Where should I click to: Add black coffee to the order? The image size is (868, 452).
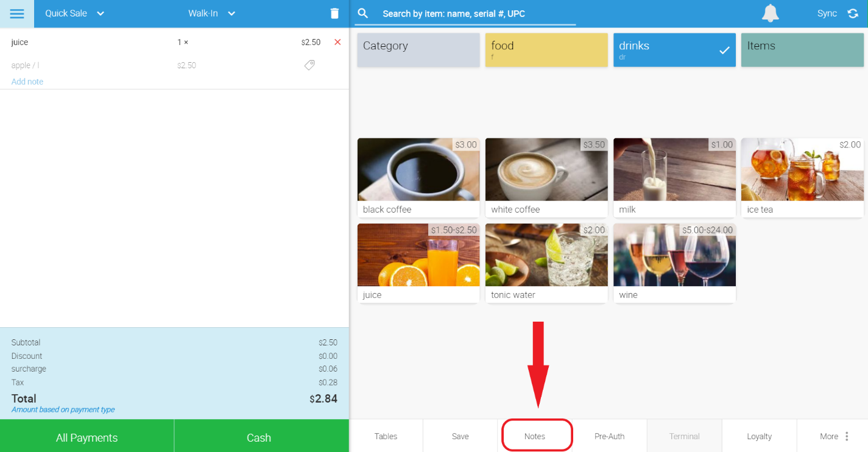coord(418,178)
